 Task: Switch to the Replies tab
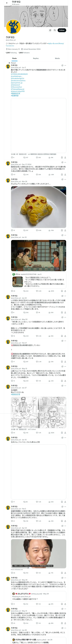tap(36, 58)
